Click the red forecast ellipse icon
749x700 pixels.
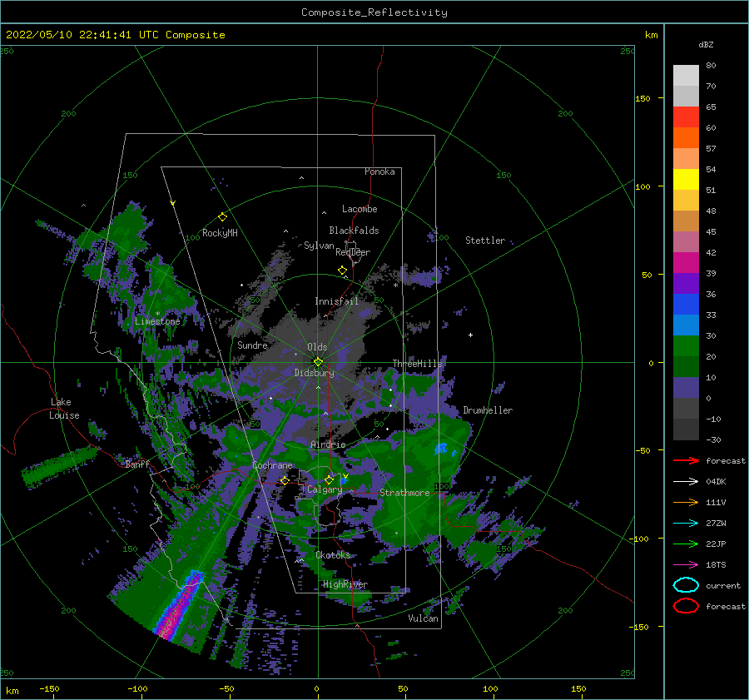pos(686,606)
